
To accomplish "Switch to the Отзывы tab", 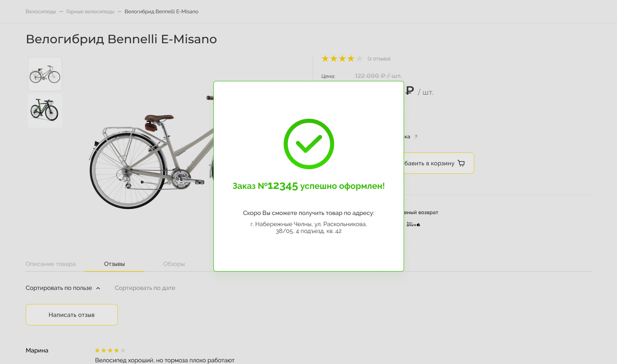I will click(x=114, y=264).
